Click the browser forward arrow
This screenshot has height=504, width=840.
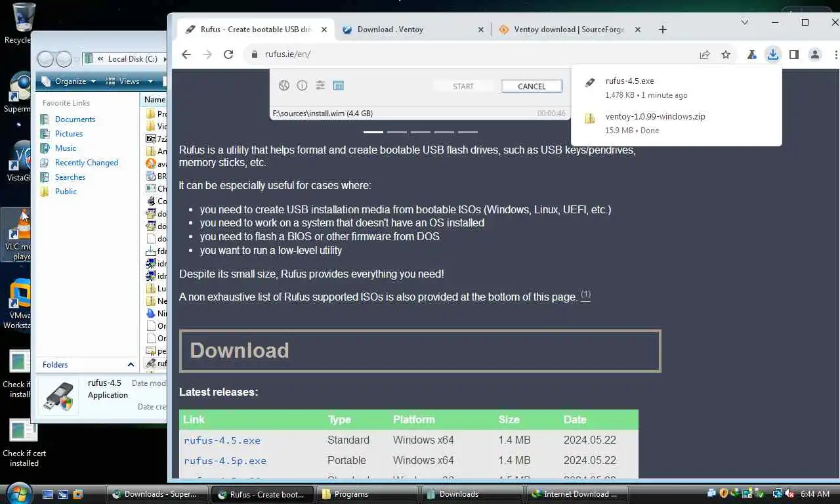click(207, 54)
